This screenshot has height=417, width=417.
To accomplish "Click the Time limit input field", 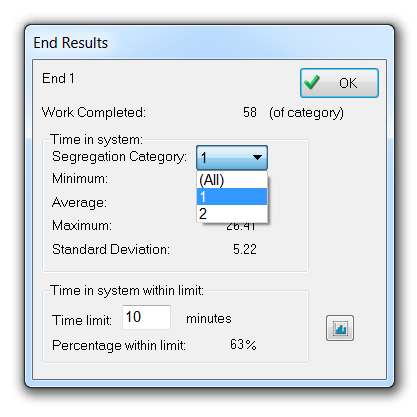I will (x=146, y=317).
